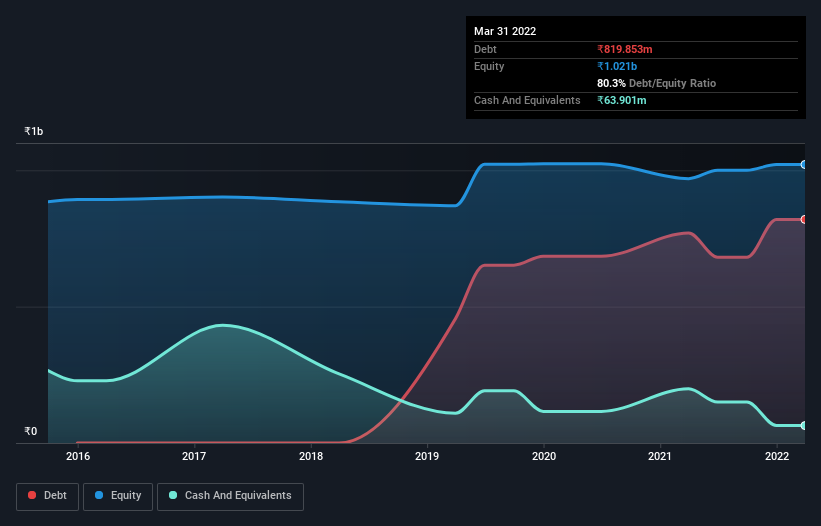Viewport: 821px width, 526px height.
Task: Click the 2016 x-axis label
Action: click(x=78, y=456)
